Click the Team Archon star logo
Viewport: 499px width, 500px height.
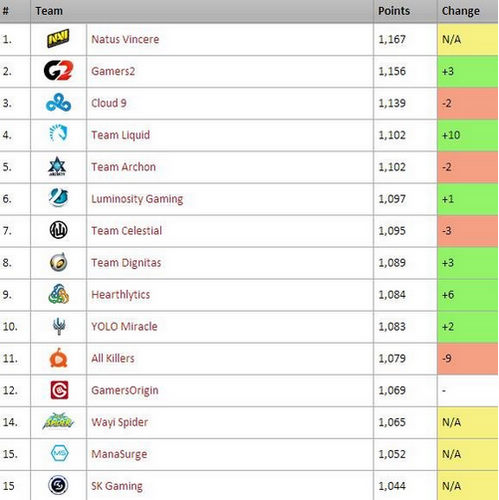point(57,166)
